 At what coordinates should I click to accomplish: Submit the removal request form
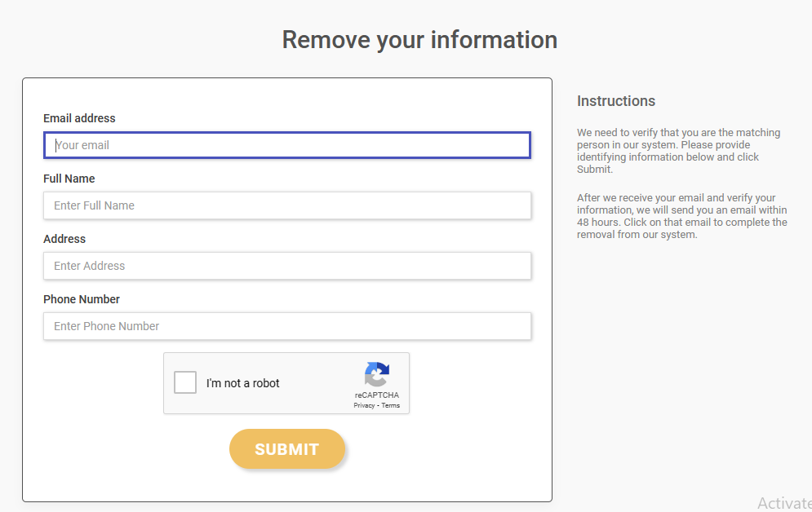[287, 449]
